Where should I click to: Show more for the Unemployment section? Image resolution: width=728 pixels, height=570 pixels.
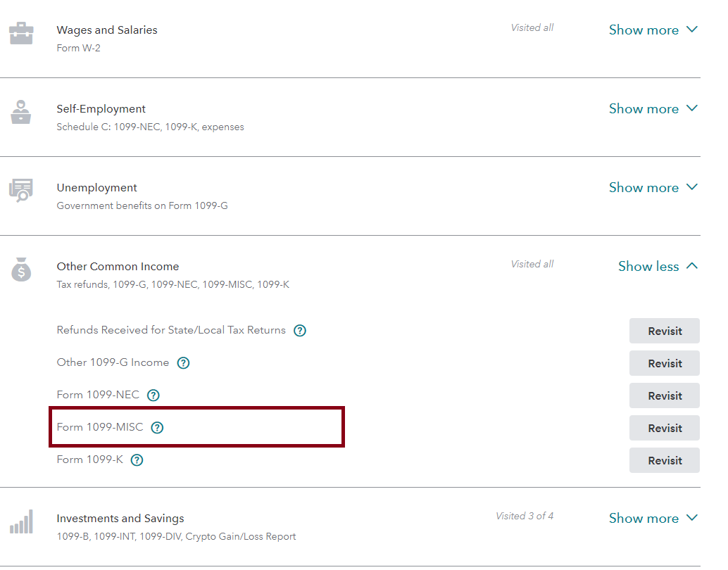[653, 187]
